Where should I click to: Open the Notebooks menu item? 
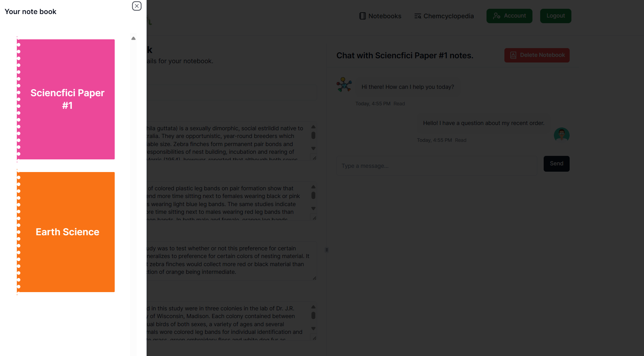tap(380, 16)
